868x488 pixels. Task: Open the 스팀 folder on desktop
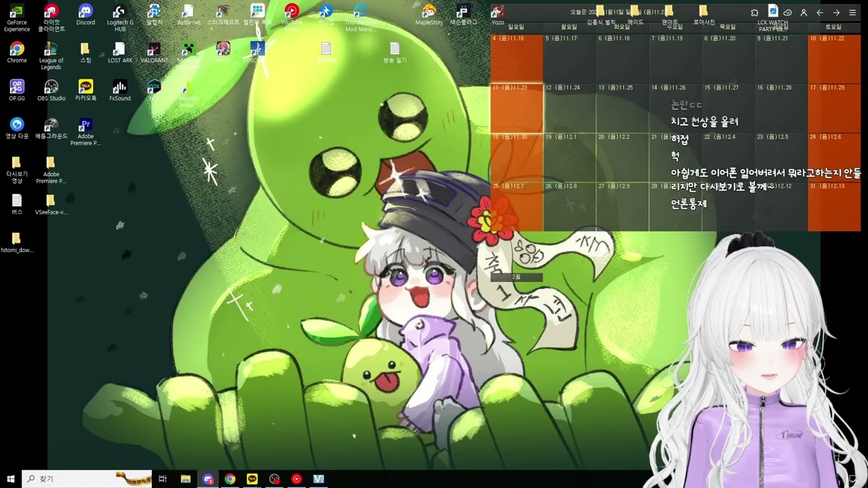85,53
